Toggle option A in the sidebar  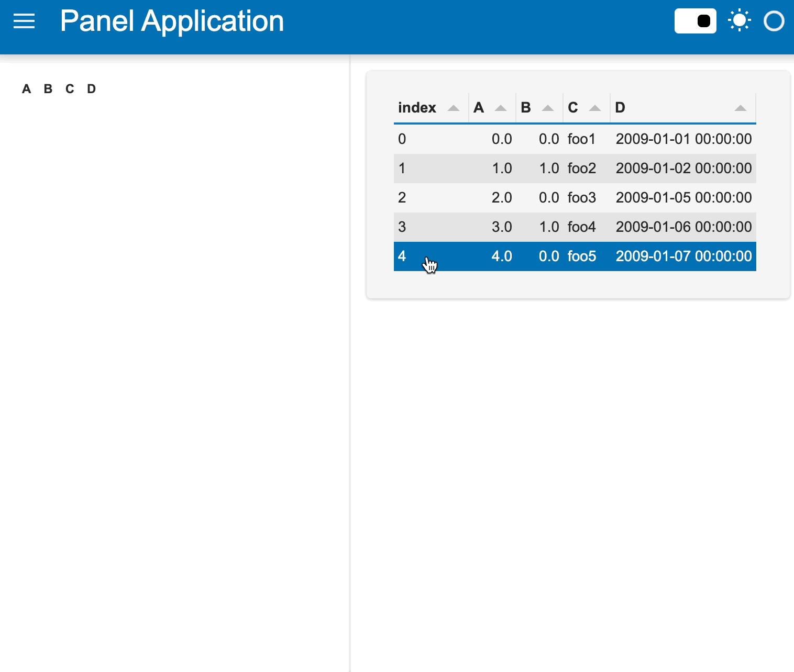(x=26, y=88)
